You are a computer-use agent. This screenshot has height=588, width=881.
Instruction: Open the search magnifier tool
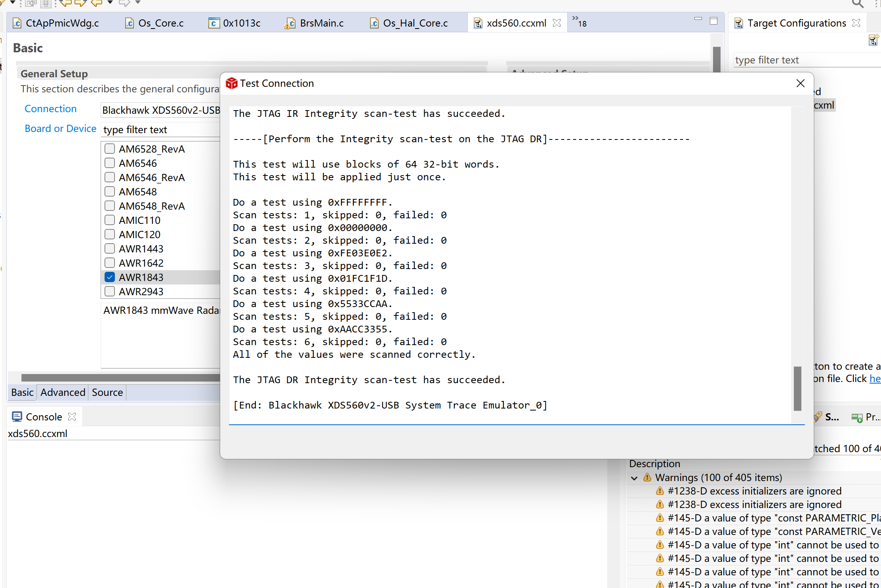point(857,4)
